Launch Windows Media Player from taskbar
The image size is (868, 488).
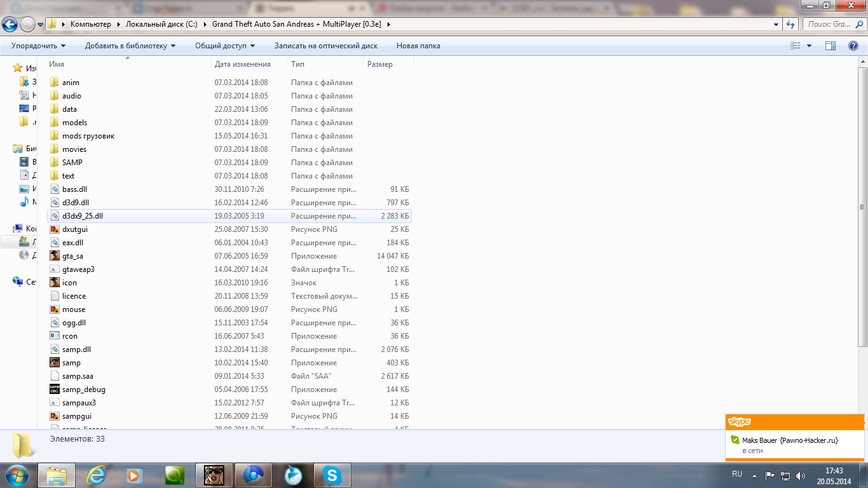(x=133, y=475)
